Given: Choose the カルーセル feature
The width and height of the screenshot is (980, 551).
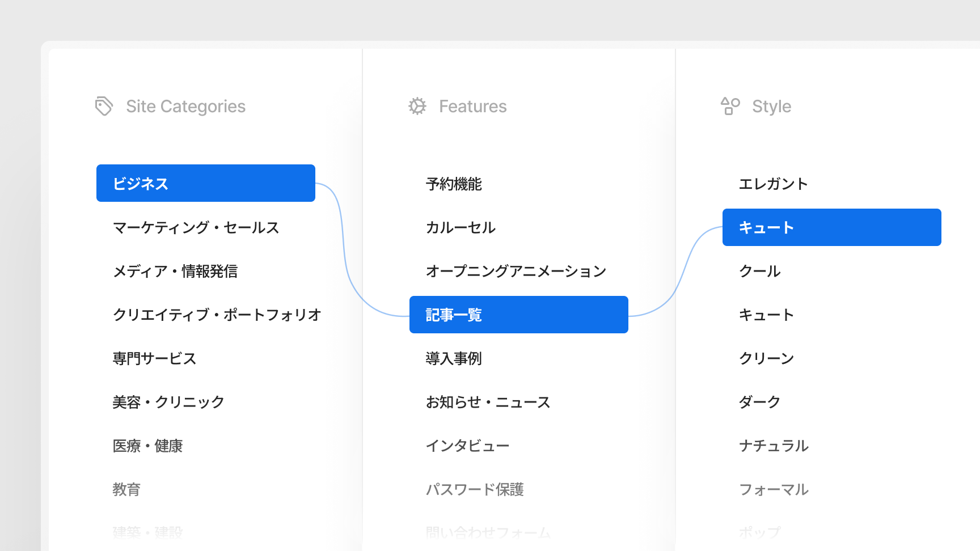Looking at the screenshot, I should [x=460, y=227].
